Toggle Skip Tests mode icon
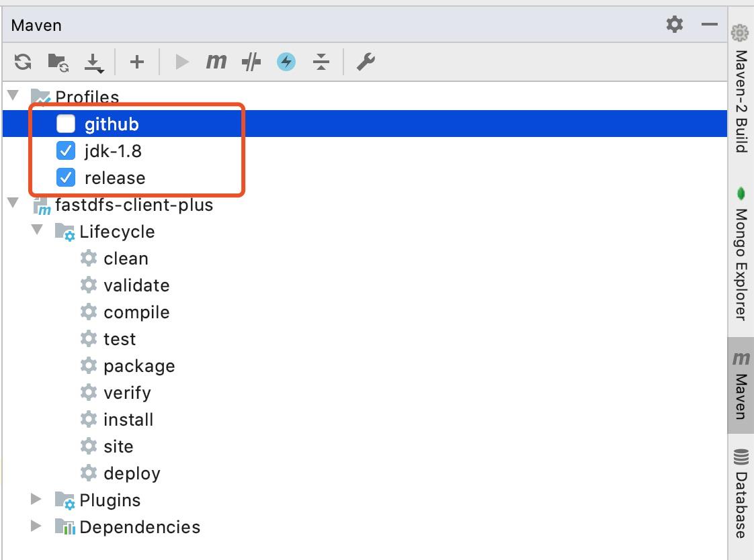The width and height of the screenshot is (754, 560). (286, 62)
